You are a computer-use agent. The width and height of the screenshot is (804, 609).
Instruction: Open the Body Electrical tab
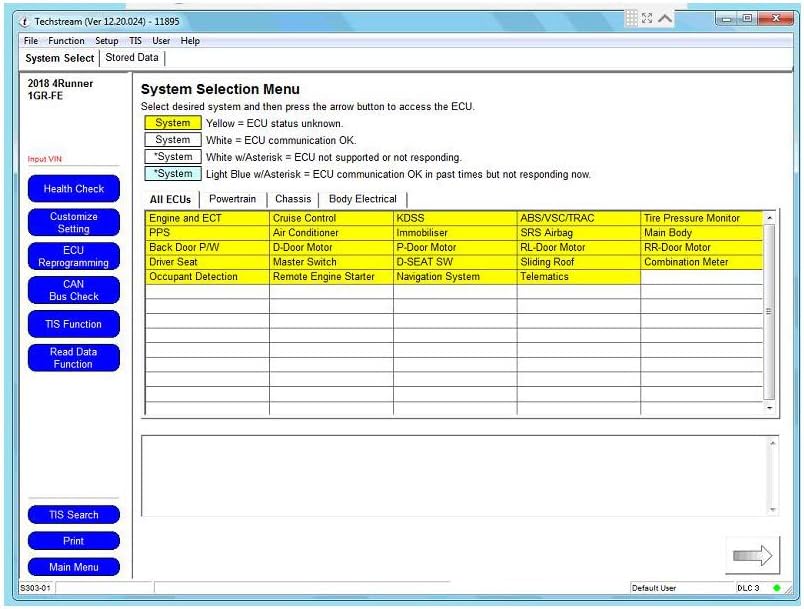(362, 199)
